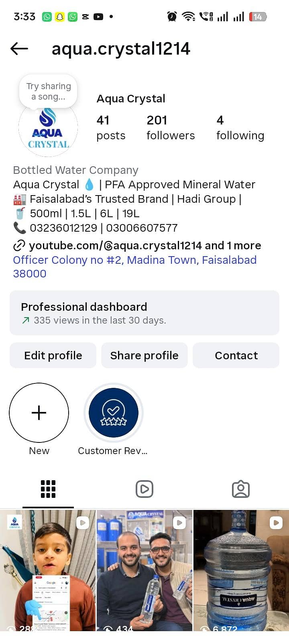Switch to the Reels tab icon
The width and height of the screenshot is (289, 644).
tap(144, 489)
